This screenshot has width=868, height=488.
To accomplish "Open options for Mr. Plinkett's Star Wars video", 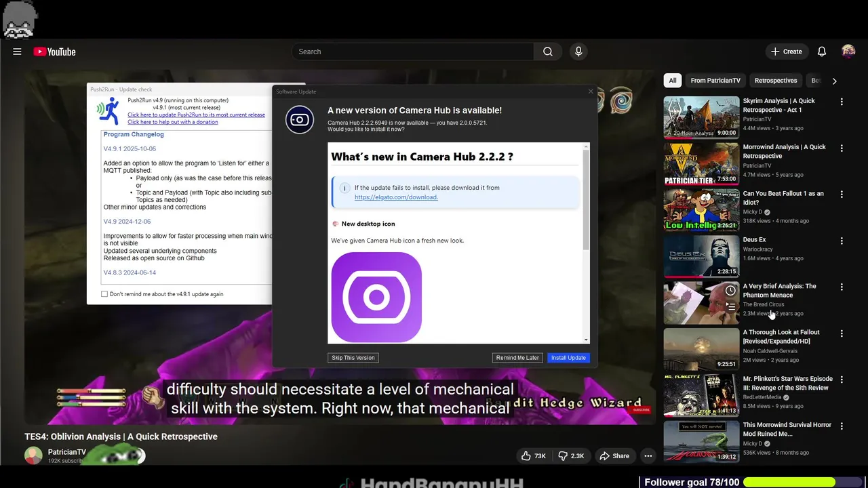I will [x=842, y=380].
